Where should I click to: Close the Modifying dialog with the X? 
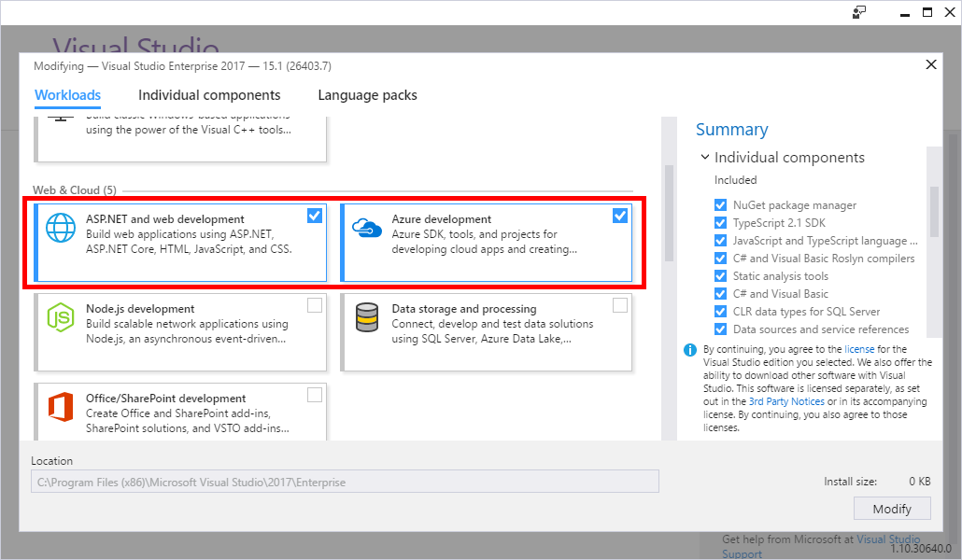(x=930, y=65)
